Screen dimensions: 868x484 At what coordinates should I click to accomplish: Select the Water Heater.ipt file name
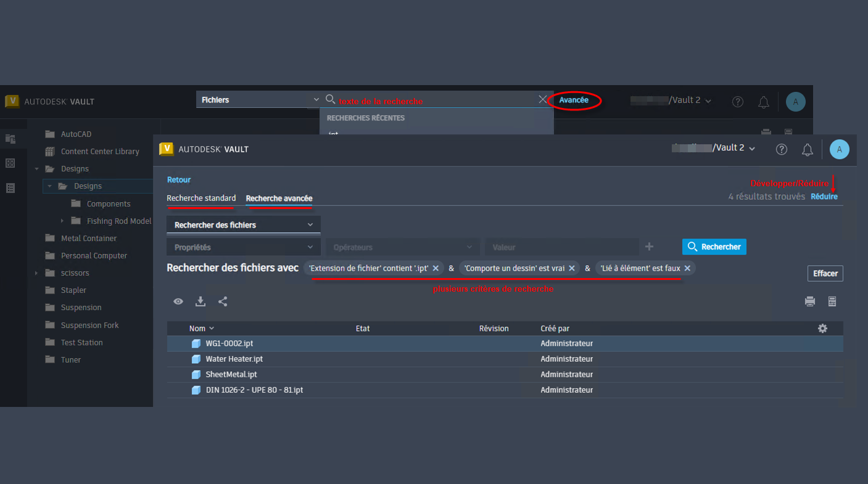(234, 359)
